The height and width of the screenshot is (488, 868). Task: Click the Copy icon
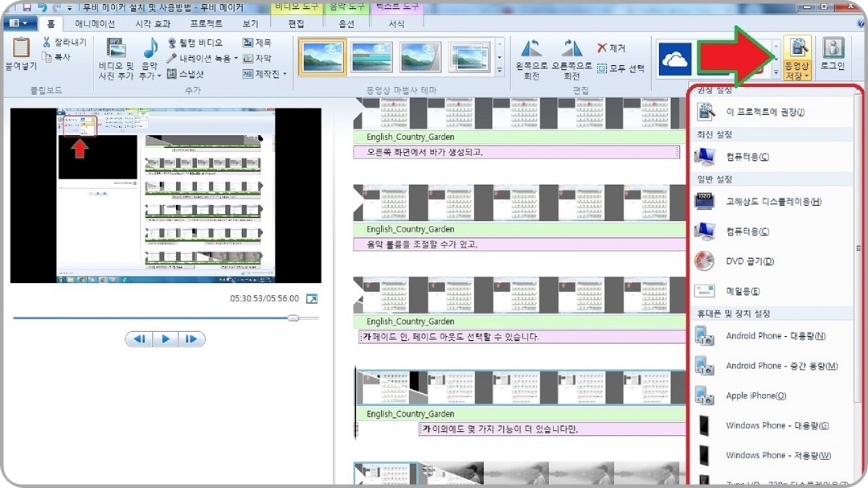coord(47,57)
